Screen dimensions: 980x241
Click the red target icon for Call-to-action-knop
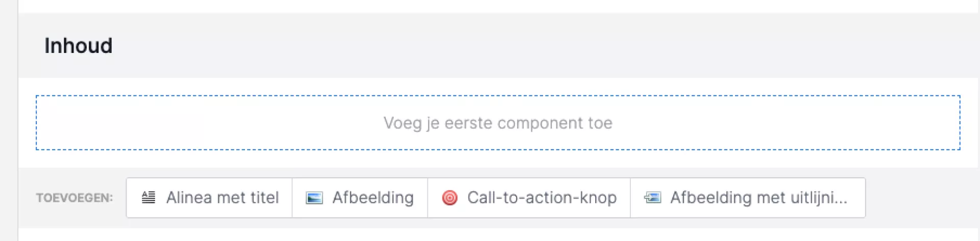point(450,198)
